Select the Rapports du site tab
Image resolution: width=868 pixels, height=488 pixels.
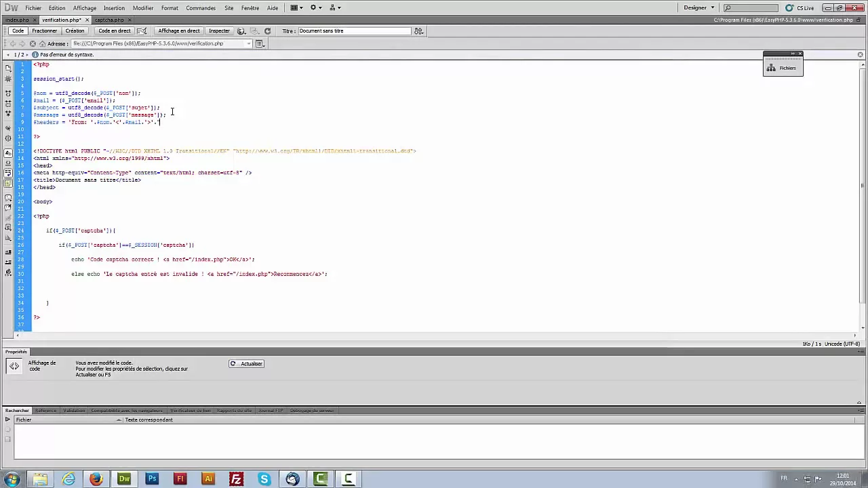pos(234,411)
